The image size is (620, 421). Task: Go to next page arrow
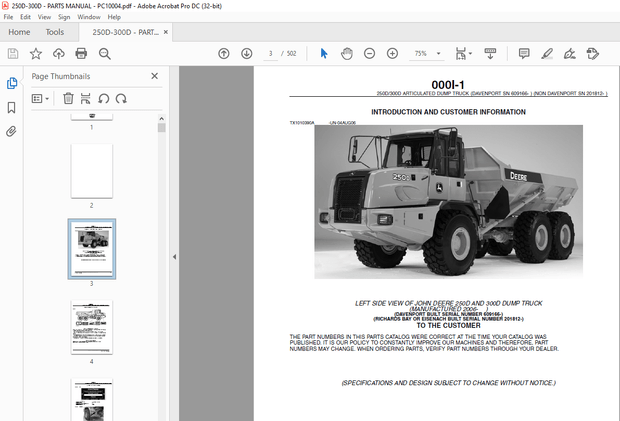coord(247,53)
